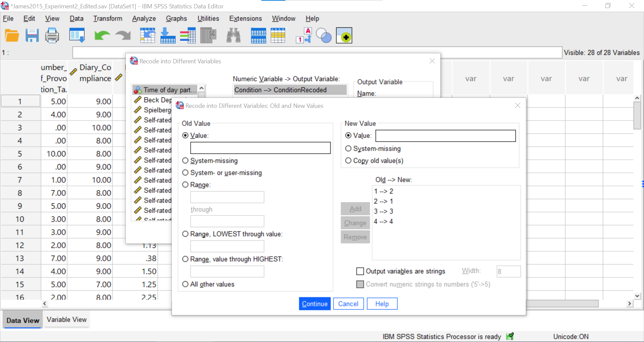The height and width of the screenshot is (342, 644).
Task: Open the Data menu
Action: coord(76,18)
